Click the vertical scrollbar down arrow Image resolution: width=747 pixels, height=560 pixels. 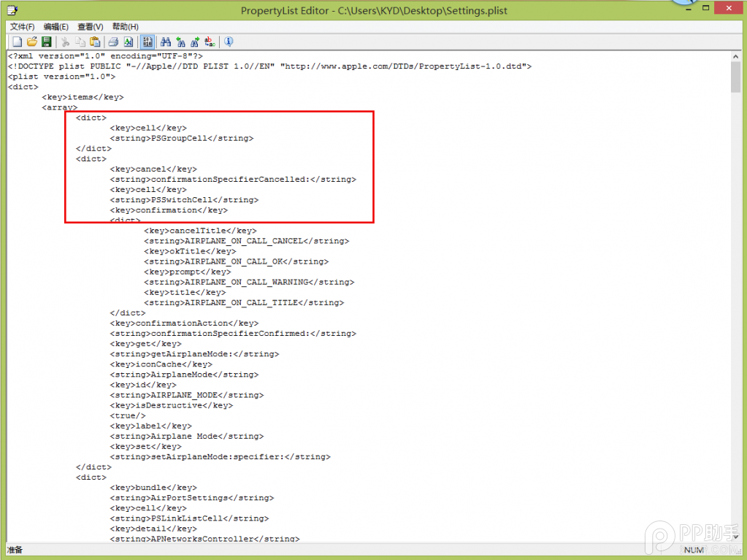736,537
